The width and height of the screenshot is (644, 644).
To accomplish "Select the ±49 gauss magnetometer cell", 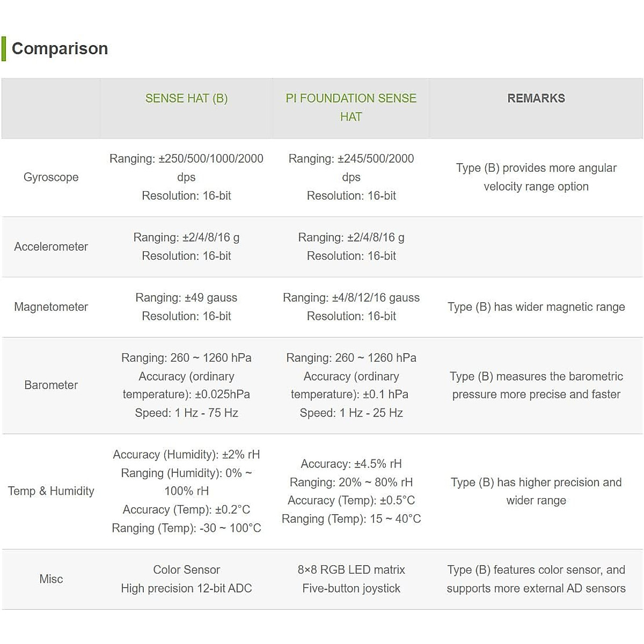I will point(186,307).
